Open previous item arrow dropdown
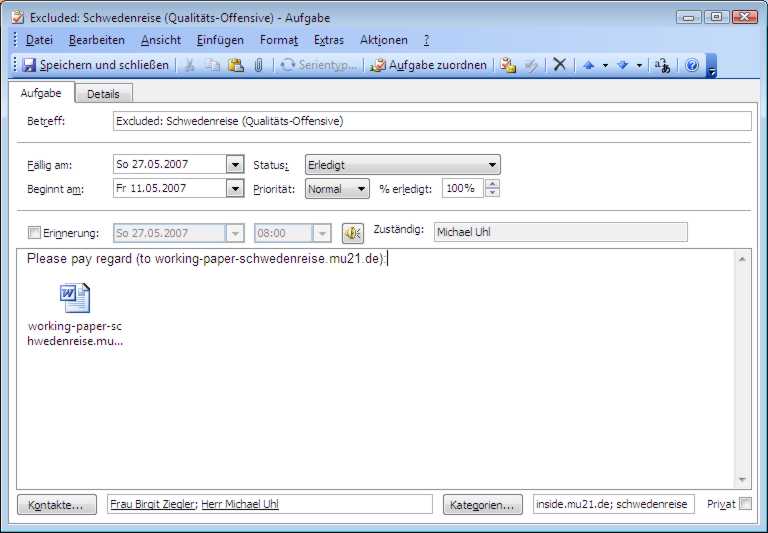The height and width of the screenshot is (533, 768). click(x=605, y=66)
